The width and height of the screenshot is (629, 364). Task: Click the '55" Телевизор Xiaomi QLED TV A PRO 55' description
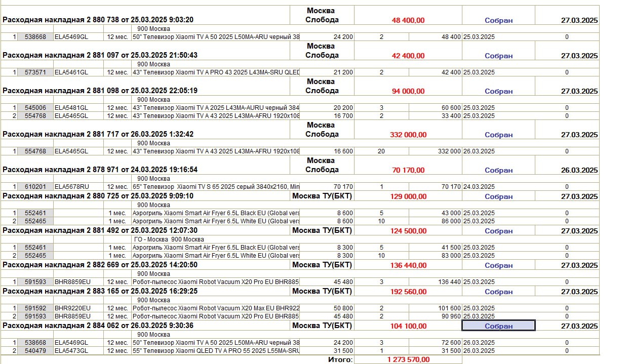(216, 351)
